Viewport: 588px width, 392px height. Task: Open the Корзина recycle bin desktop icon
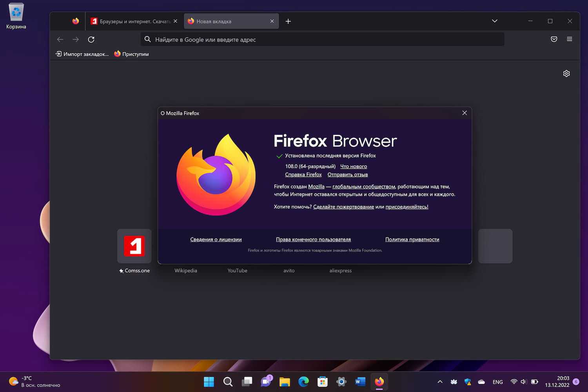click(x=16, y=16)
